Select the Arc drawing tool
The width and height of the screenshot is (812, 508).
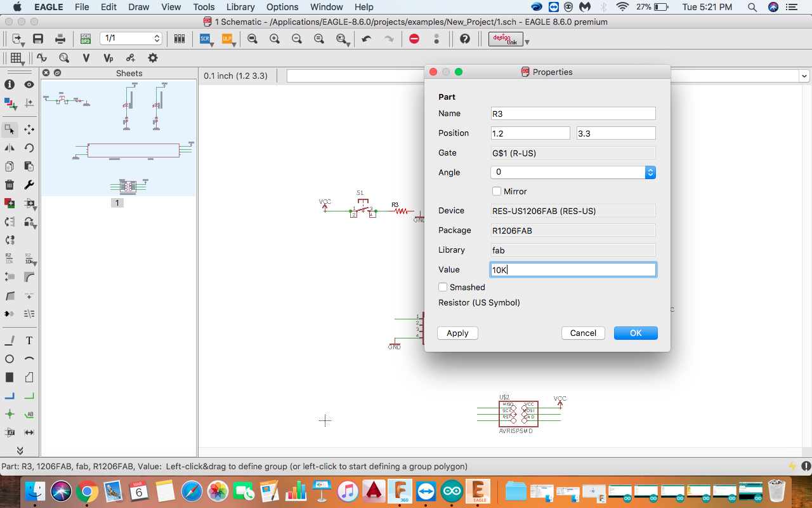(29, 359)
